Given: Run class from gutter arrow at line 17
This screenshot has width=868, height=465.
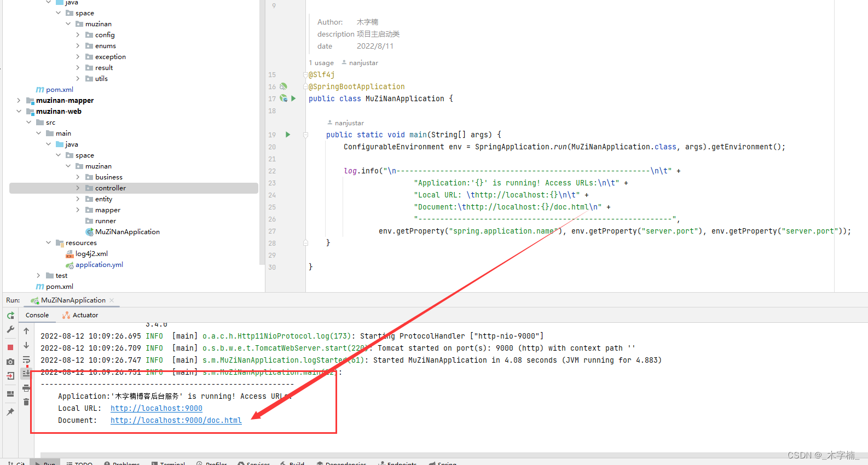Looking at the screenshot, I should pyautogui.click(x=293, y=98).
